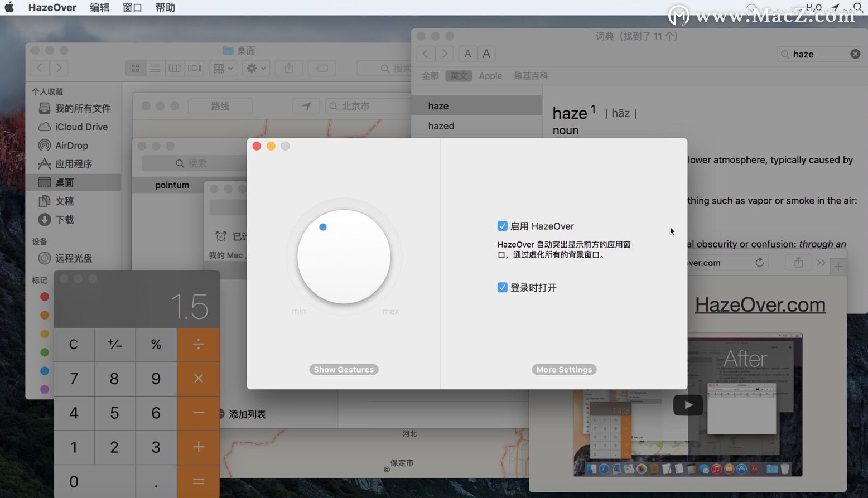Open 应用程序 in Finder sidebar

[x=74, y=164]
